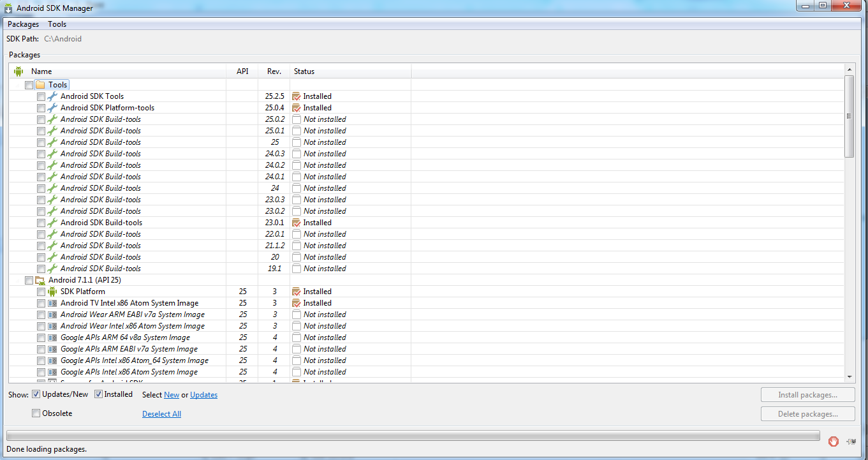Click the Install packages... button
Image resolution: width=868 pixels, height=460 pixels.
[808, 395]
